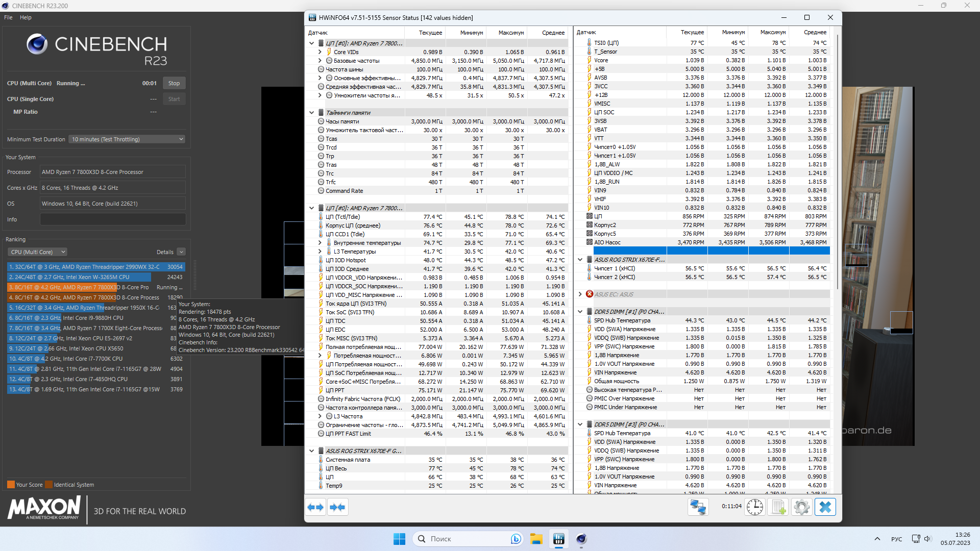Click the log file icon with green plus
Image resolution: width=980 pixels, height=551 pixels.
click(x=778, y=507)
